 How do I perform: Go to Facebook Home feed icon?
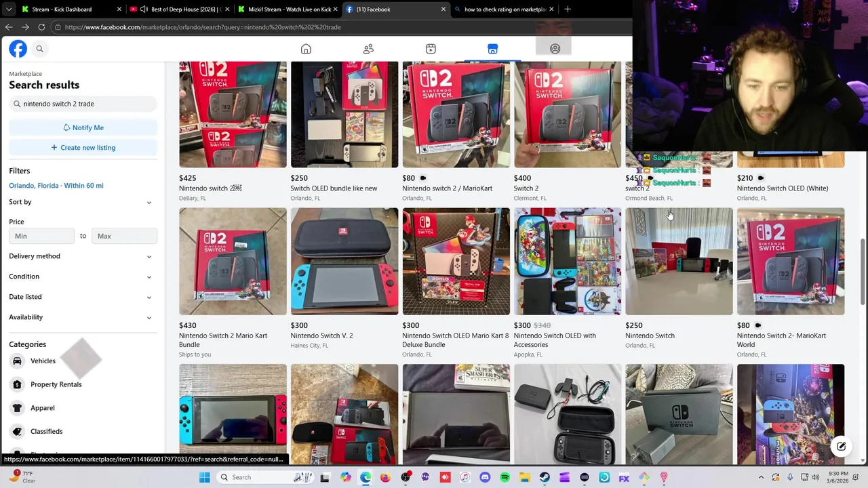pos(306,49)
